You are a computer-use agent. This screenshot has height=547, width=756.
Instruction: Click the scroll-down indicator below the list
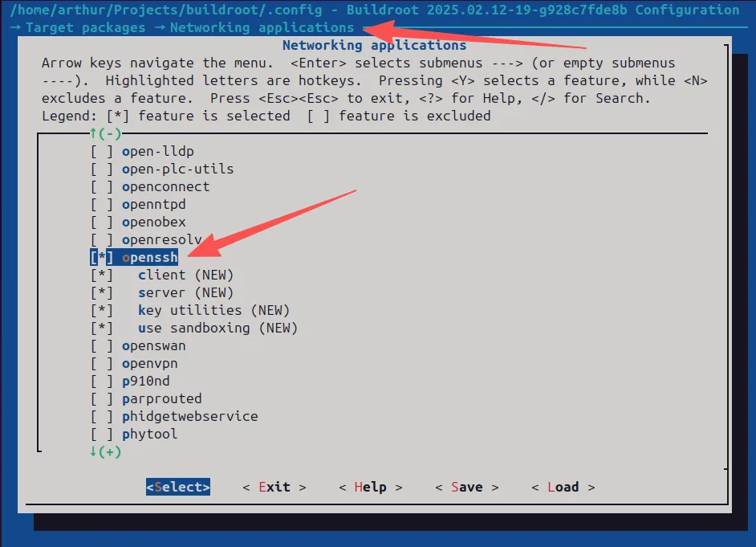[105, 452]
